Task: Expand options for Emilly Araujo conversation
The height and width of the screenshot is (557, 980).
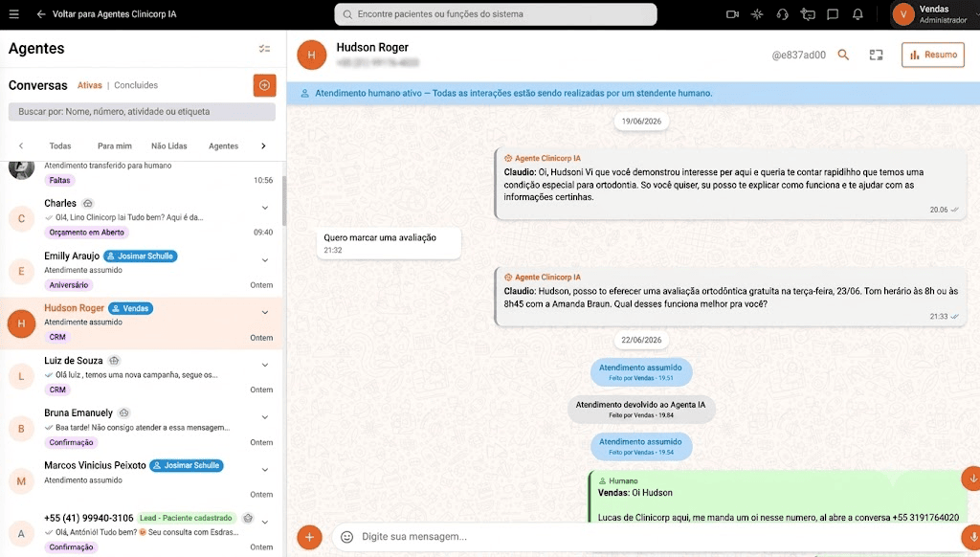Action: 265,260
